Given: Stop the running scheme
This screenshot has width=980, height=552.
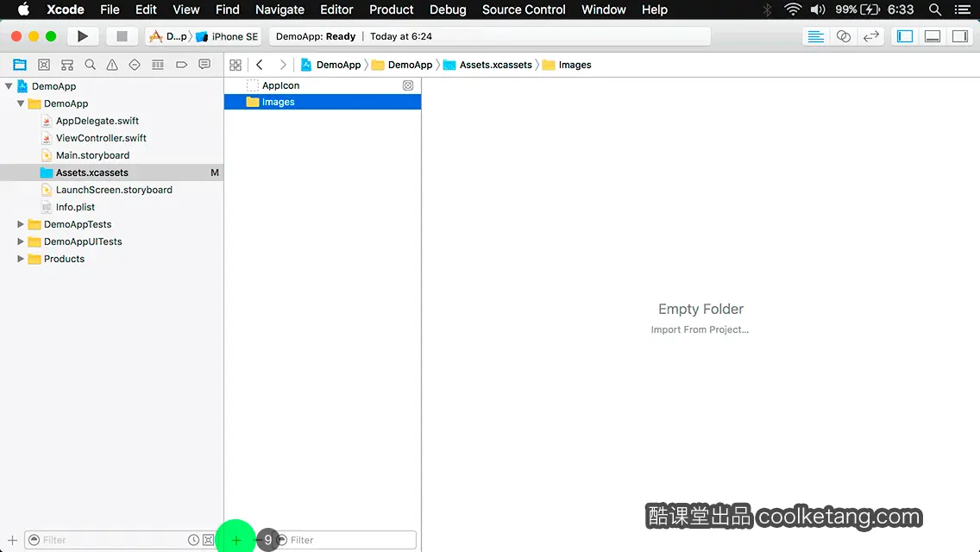Looking at the screenshot, I should tap(122, 36).
